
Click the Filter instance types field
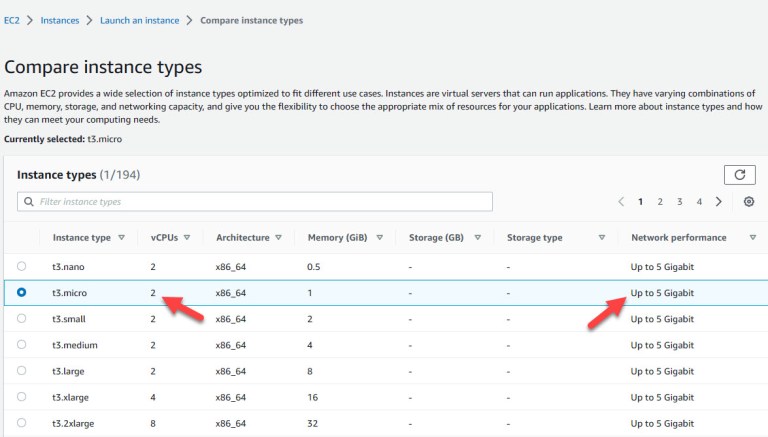(x=255, y=201)
